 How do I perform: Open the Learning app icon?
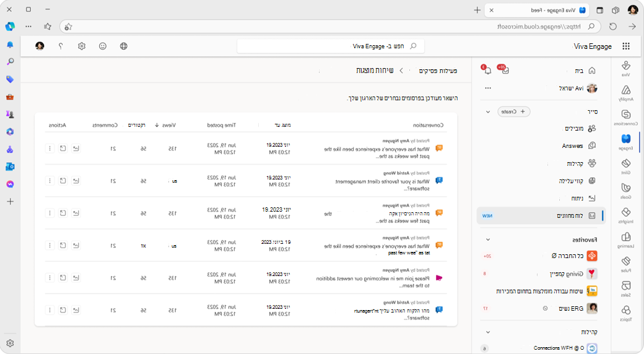pyautogui.click(x=625, y=240)
